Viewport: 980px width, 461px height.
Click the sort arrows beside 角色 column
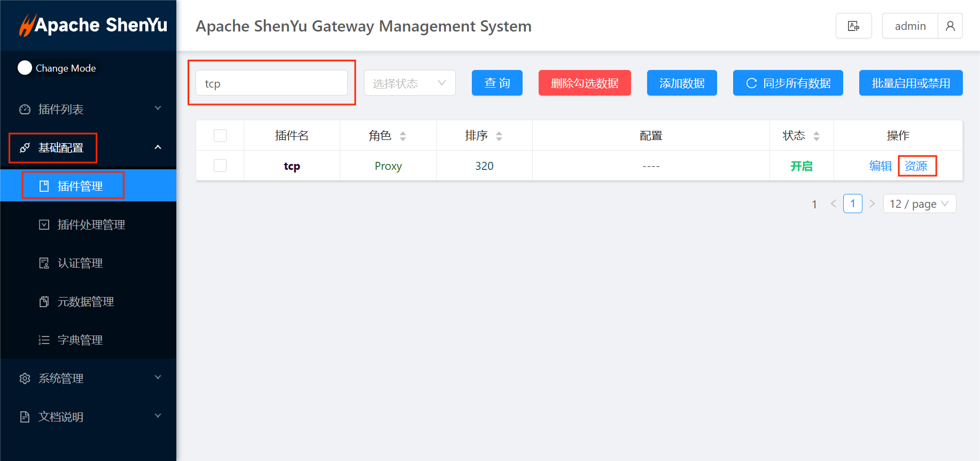click(x=403, y=136)
